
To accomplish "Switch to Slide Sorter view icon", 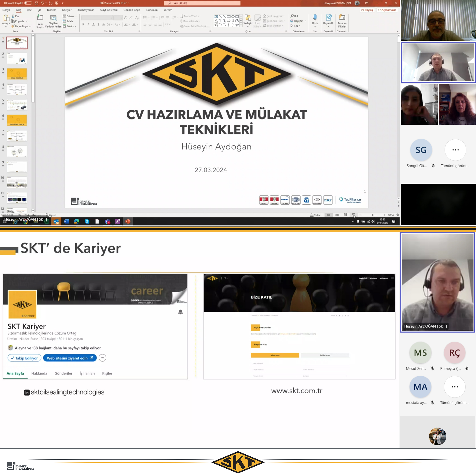I will [x=337, y=215].
